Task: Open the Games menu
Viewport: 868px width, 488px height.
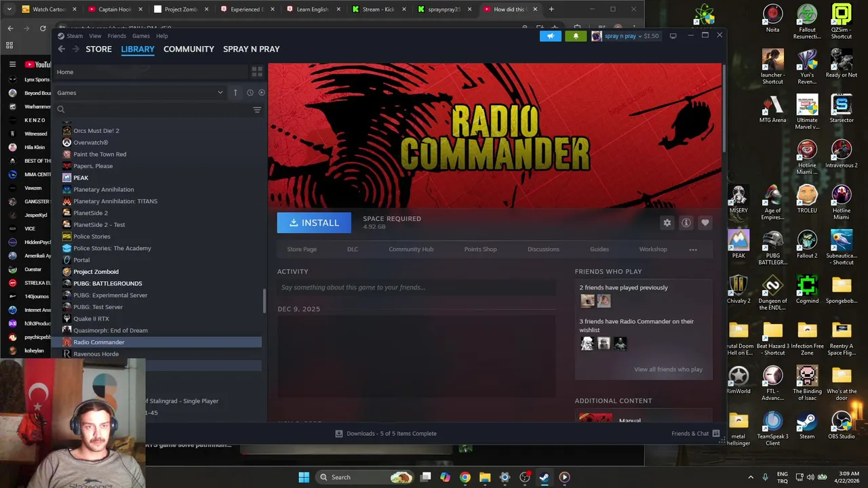Action: point(141,36)
